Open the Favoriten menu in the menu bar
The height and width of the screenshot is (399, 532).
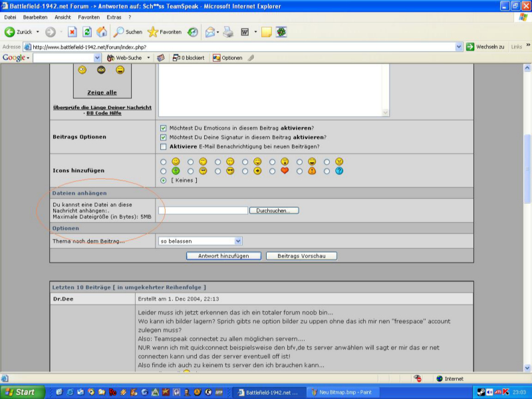88,17
